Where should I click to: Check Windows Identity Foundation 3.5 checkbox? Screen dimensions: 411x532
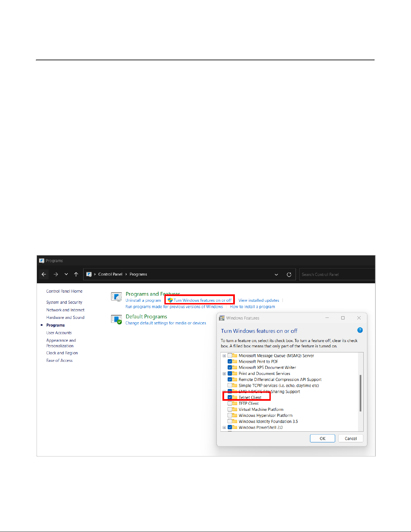click(230, 422)
